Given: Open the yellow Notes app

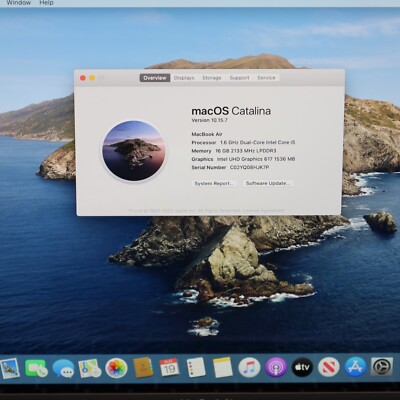Looking at the screenshot, I should coord(222,368).
